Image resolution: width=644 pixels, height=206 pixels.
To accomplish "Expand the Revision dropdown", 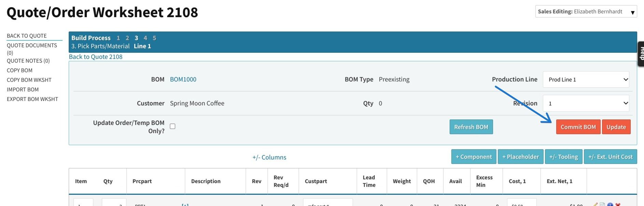I will 587,103.
